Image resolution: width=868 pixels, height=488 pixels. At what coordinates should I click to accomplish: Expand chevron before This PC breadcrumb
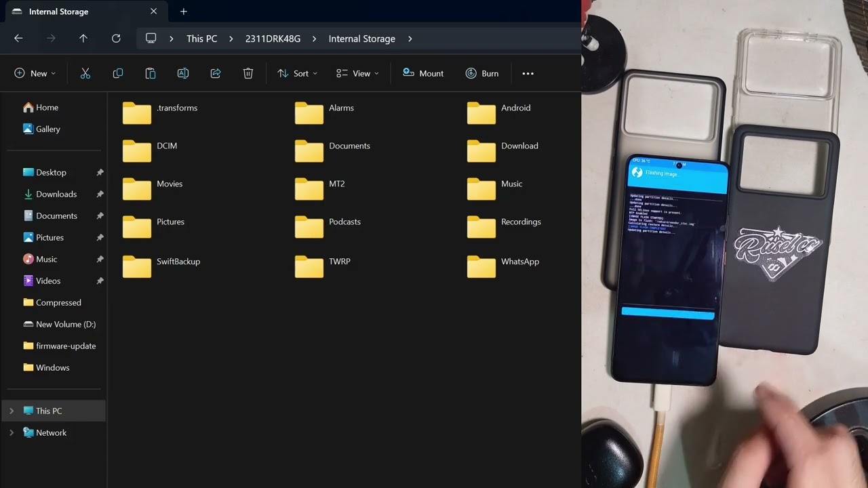point(172,39)
